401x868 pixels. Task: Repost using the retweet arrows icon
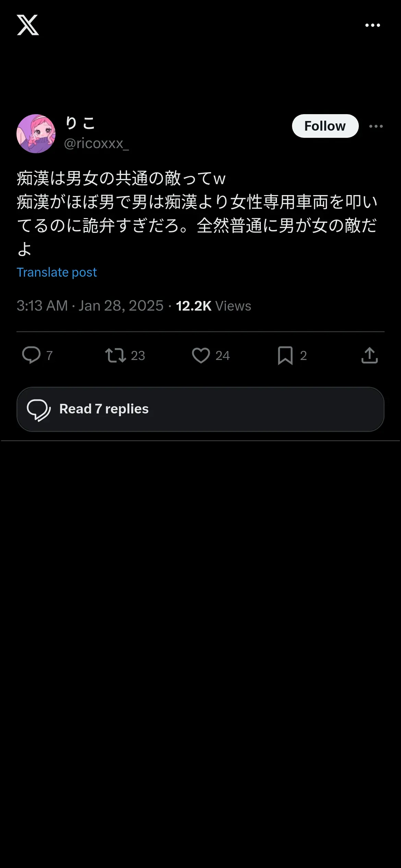[x=116, y=355]
